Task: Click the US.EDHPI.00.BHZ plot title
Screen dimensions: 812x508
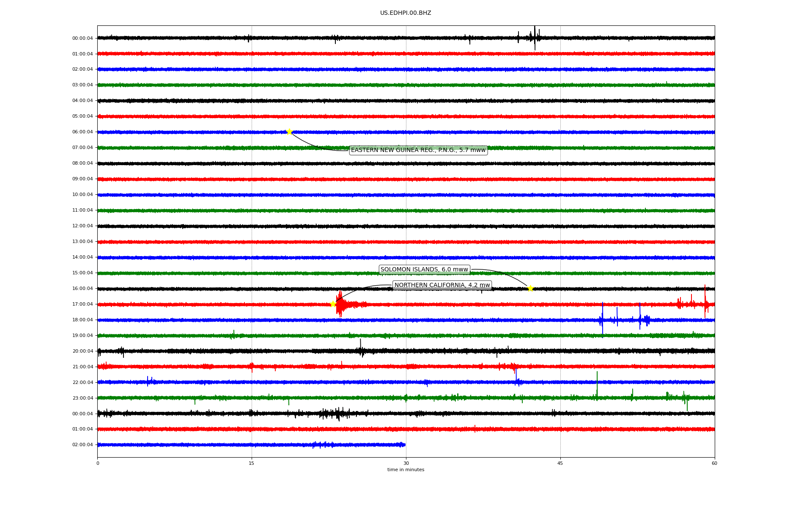Action: pyautogui.click(x=406, y=13)
